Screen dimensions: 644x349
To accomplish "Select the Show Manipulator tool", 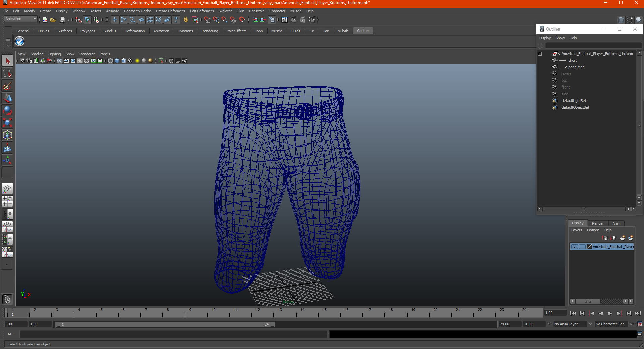I will (7, 160).
